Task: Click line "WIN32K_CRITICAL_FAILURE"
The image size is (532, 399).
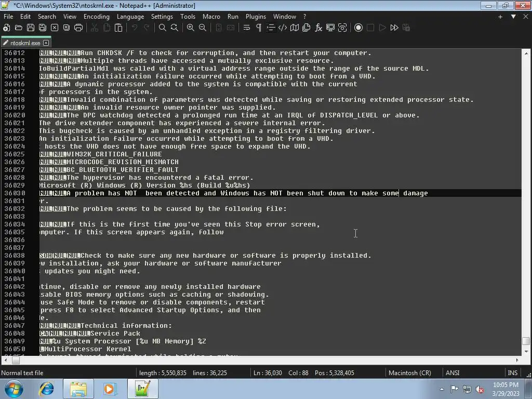Action: point(114,154)
